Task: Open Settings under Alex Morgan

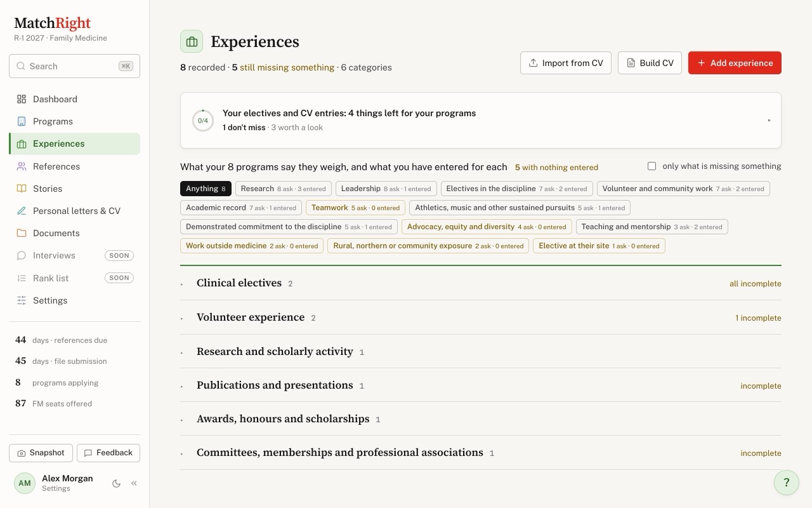Action: 56,489
